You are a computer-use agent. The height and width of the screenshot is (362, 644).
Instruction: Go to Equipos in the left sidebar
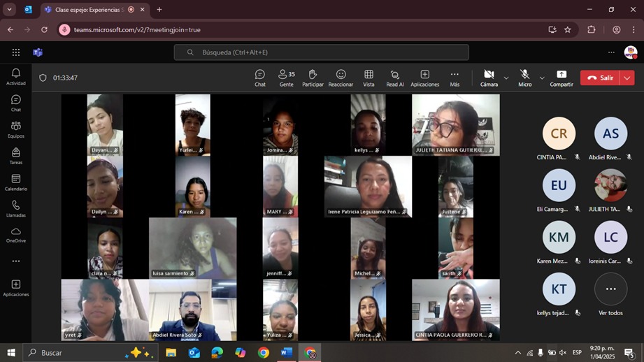tap(15, 129)
